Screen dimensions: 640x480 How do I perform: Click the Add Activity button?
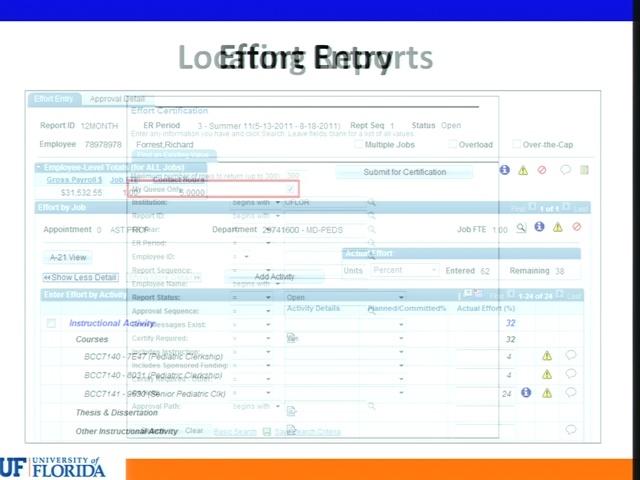[x=274, y=276]
